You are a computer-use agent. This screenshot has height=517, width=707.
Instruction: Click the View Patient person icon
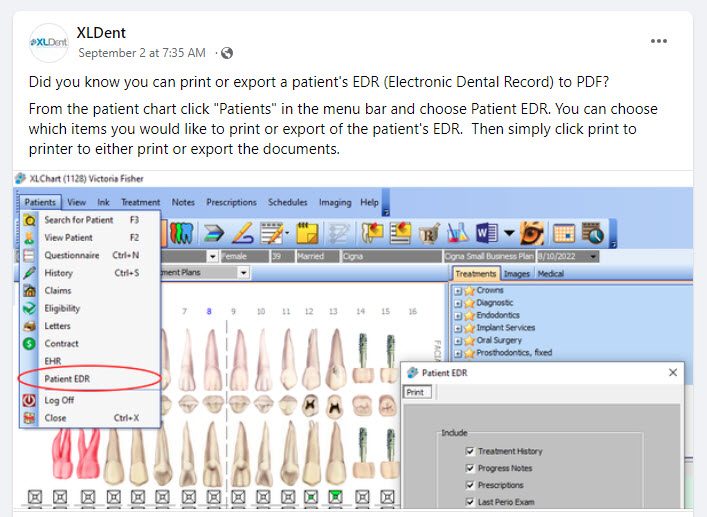pyautogui.click(x=29, y=238)
